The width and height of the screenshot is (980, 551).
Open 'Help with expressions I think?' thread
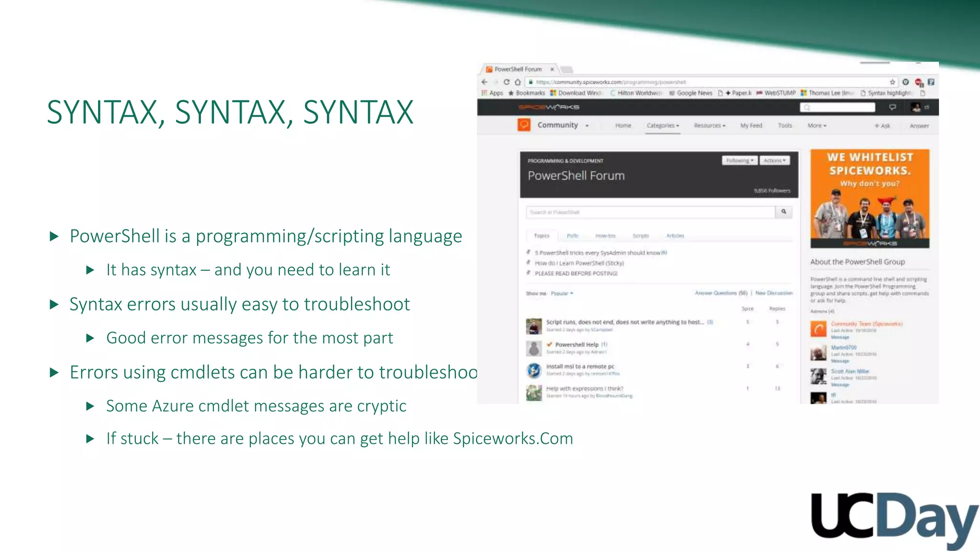(x=585, y=388)
